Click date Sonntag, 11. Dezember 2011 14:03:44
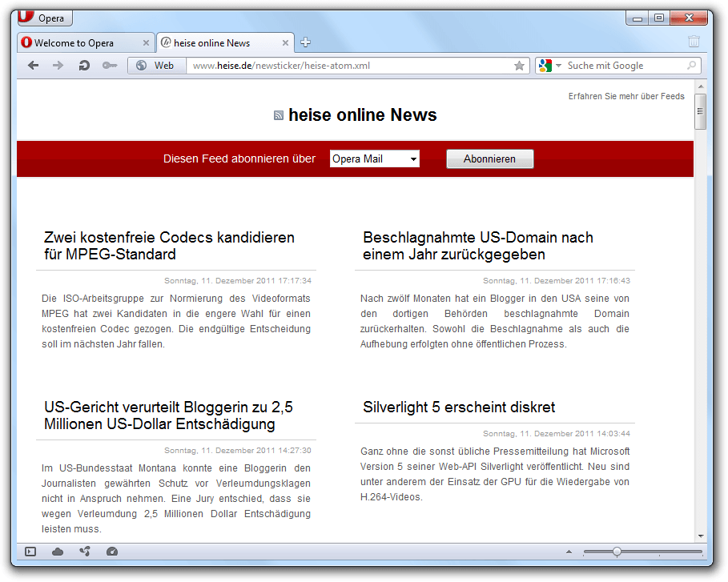 coord(557,433)
